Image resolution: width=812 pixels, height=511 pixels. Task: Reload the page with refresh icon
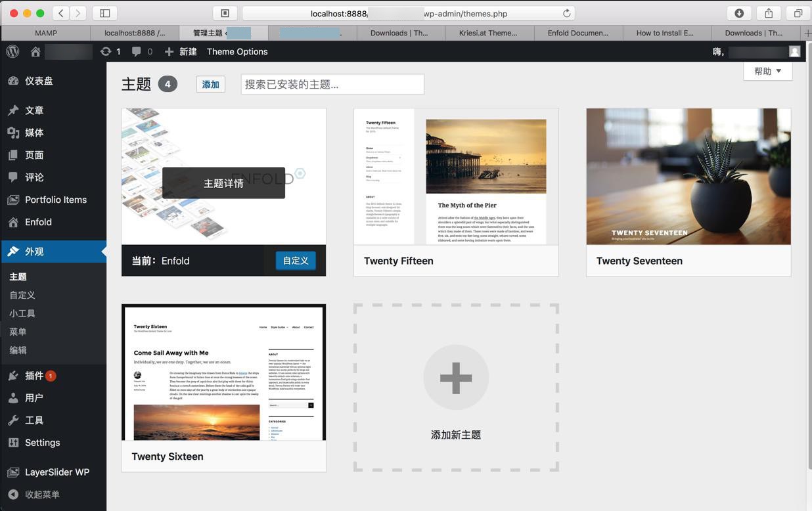pyautogui.click(x=566, y=13)
